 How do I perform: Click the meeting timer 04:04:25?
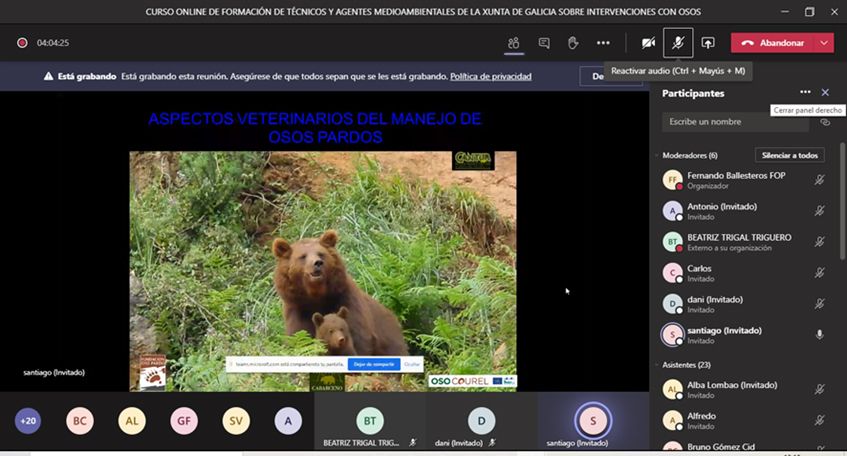53,43
